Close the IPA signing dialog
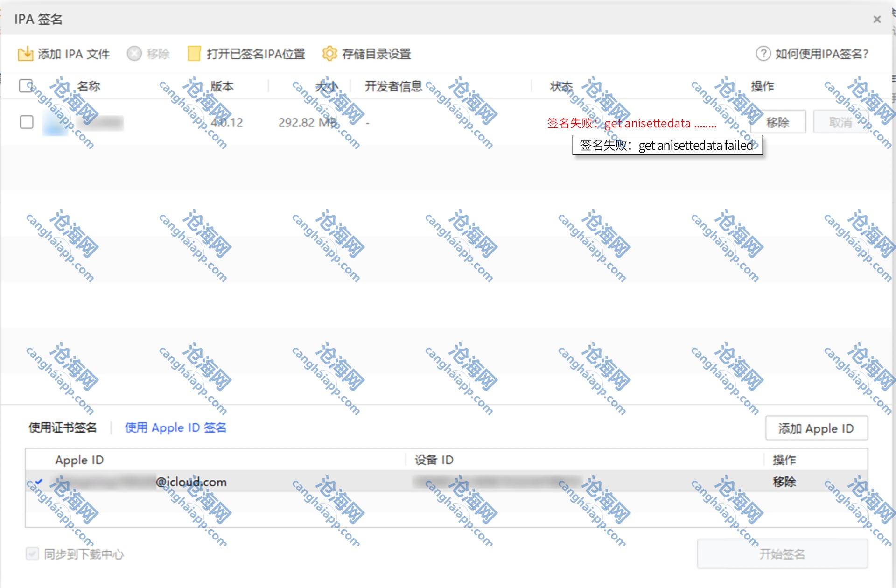 point(877,20)
